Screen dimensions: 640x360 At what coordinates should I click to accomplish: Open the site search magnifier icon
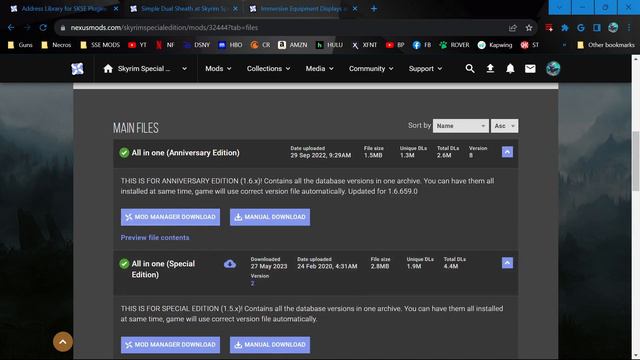click(x=470, y=69)
